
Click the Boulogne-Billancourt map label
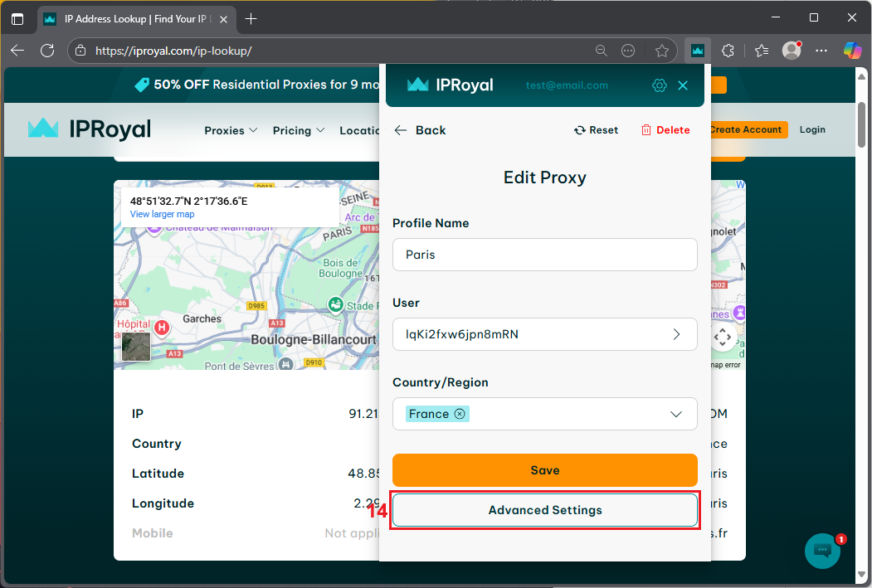pyautogui.click(x=314, y=339)
